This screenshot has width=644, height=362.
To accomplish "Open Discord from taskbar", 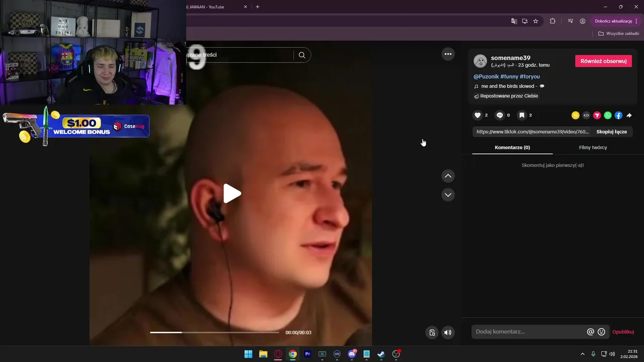I will 352,354.
